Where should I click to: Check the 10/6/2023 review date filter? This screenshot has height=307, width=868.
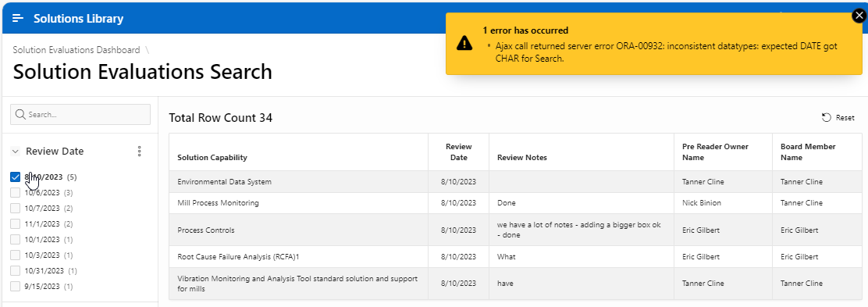(x=16, y=192)
